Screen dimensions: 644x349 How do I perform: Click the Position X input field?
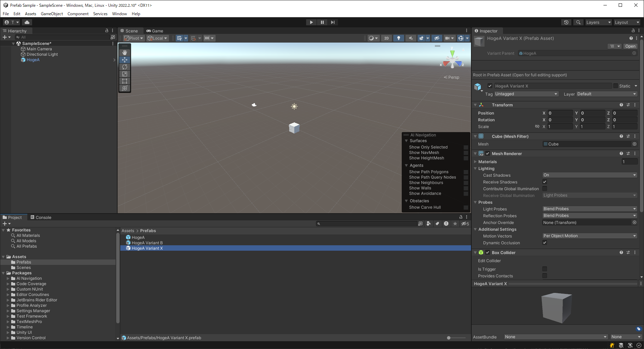tap(560, 113)
